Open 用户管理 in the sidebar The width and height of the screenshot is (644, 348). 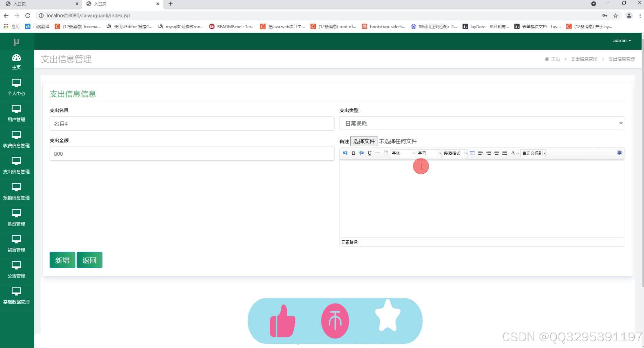tap(16, 113)
